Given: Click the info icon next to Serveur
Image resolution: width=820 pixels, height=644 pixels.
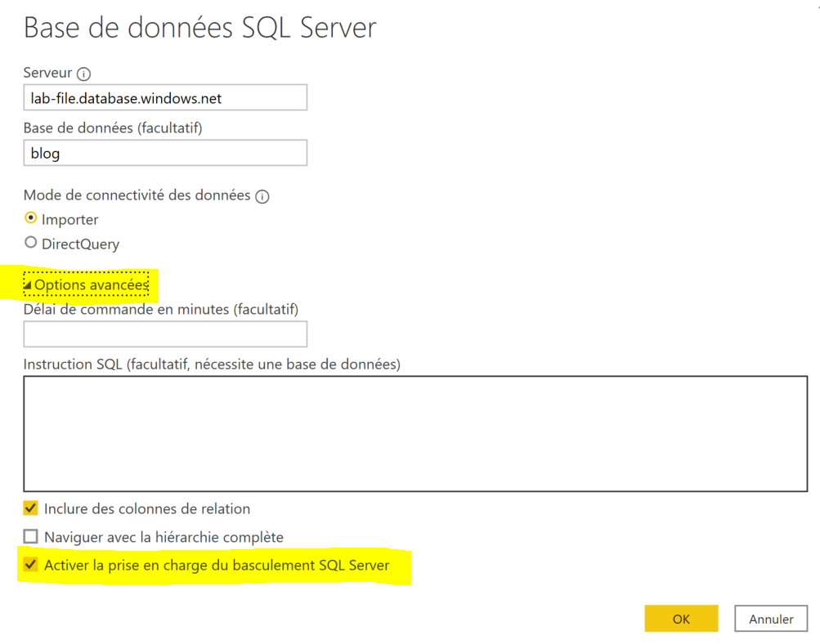Looking at the screenshot, I should point(83,74).
